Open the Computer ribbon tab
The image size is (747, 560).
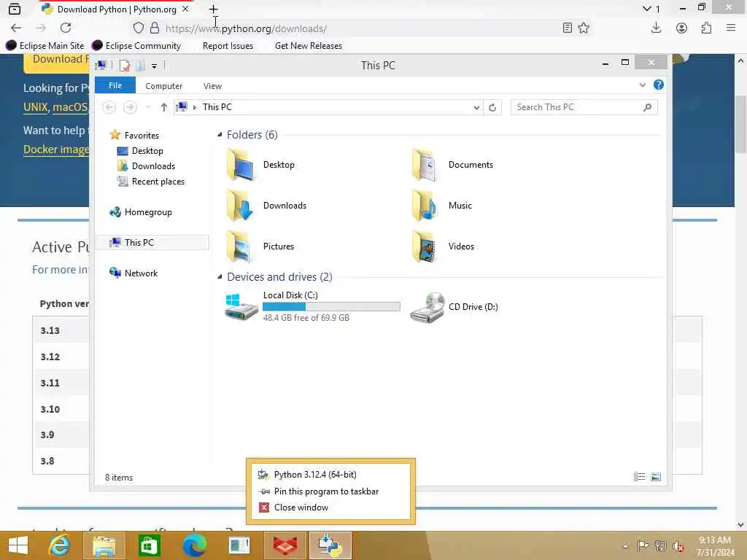click(x=164, y=86)
